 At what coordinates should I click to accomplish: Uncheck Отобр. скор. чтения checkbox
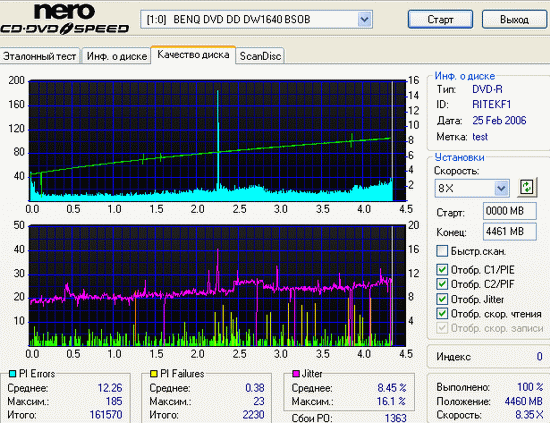tap(442, 313)
